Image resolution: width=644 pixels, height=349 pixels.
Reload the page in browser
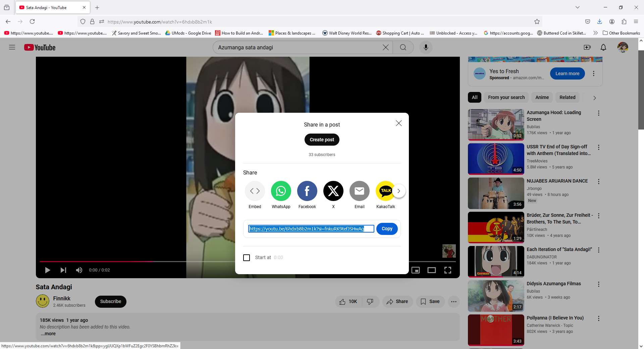tap(32, 21)
